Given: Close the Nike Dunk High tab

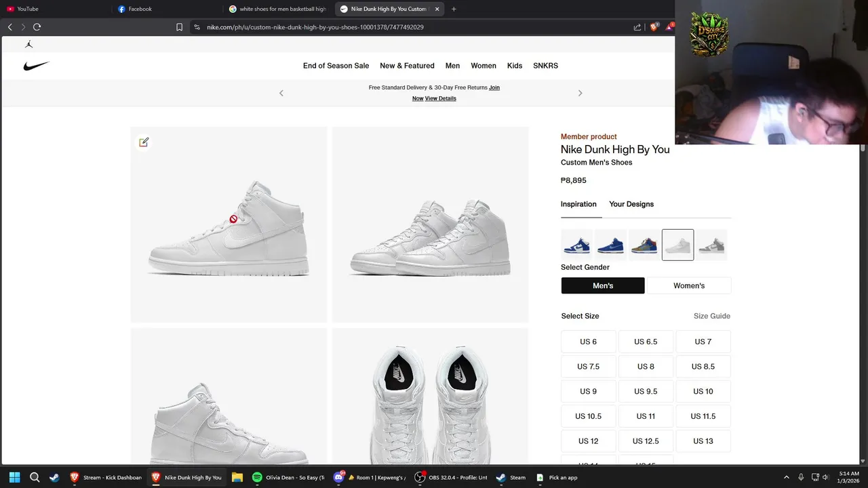Looking at the screenshot, I should tap(437, 9).
